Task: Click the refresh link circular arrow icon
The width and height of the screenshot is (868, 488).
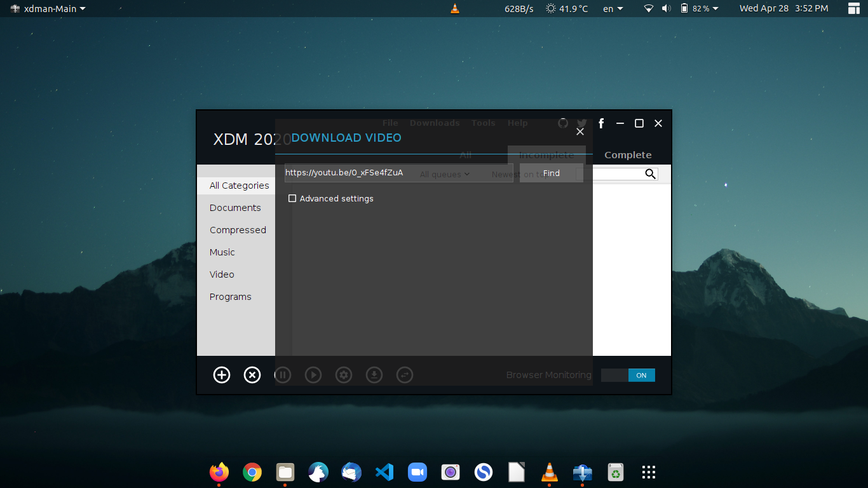Action: tap(405, 375)
